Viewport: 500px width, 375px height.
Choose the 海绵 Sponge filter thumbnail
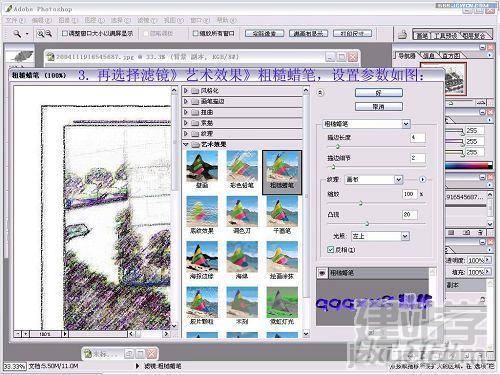pos(242,260)
